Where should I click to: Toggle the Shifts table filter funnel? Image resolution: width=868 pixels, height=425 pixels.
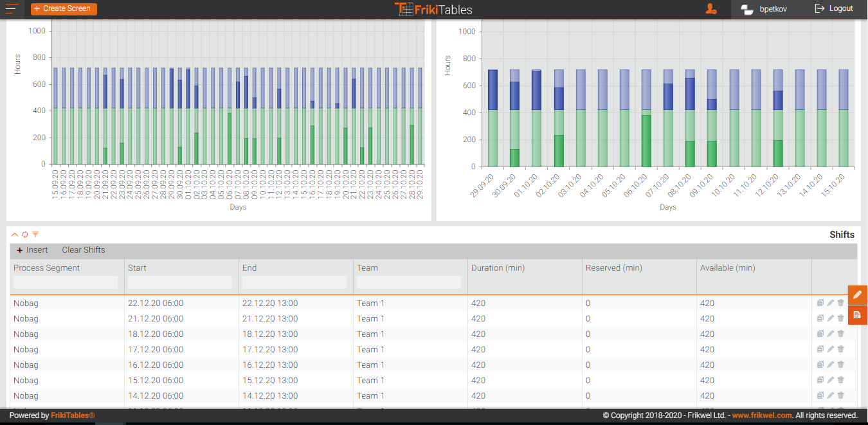point(35,235)
